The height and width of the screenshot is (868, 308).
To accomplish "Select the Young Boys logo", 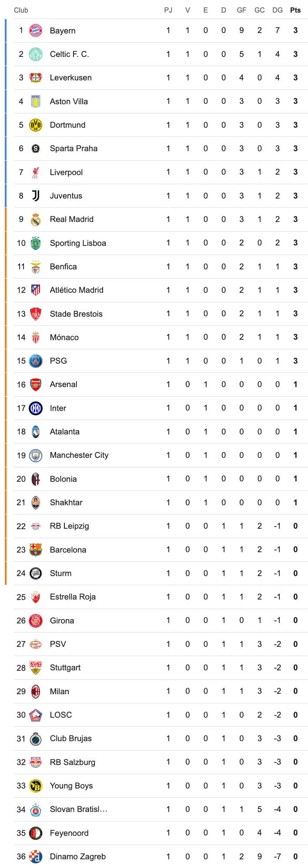I will coord(36,786).
